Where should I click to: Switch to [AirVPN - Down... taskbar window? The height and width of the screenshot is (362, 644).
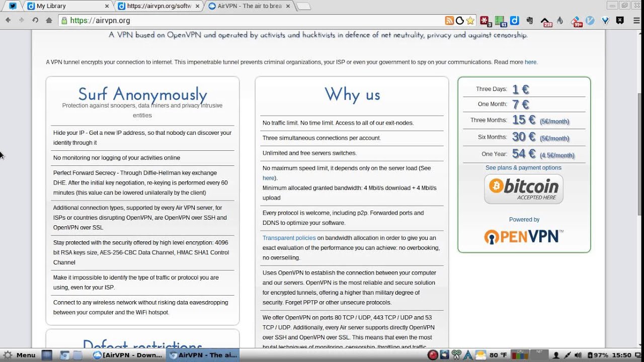128,355
